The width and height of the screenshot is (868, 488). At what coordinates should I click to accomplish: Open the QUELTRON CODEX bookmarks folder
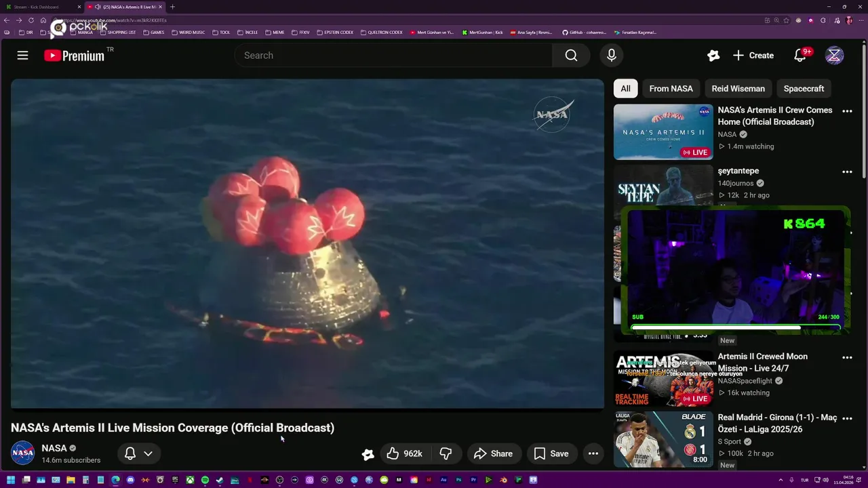click(x=382, y=32)
